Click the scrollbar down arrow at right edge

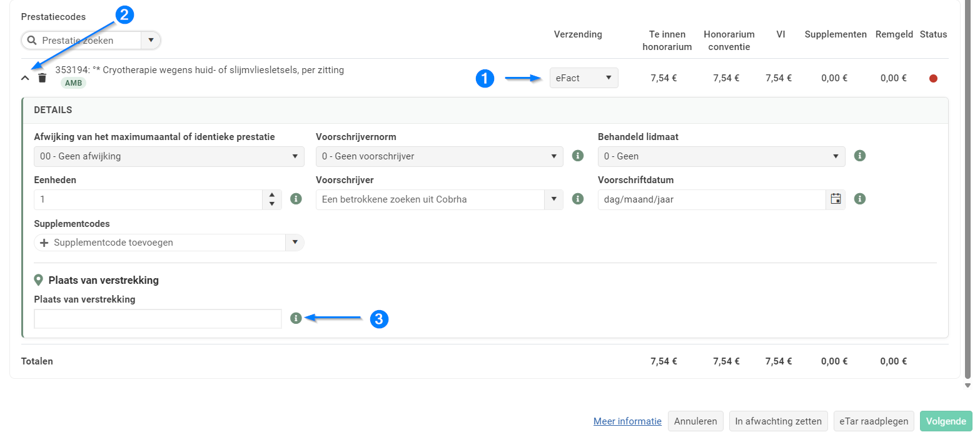967,386
